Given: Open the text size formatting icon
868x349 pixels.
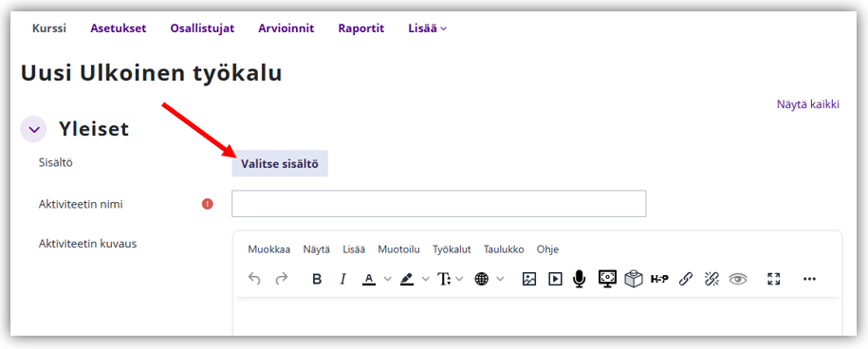Looking at the screenshot, I should [x=445, y=280].
